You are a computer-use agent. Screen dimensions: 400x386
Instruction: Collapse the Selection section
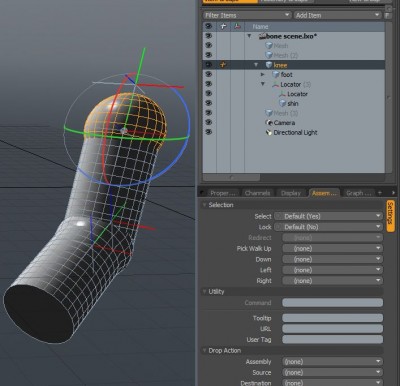point(204,205)
